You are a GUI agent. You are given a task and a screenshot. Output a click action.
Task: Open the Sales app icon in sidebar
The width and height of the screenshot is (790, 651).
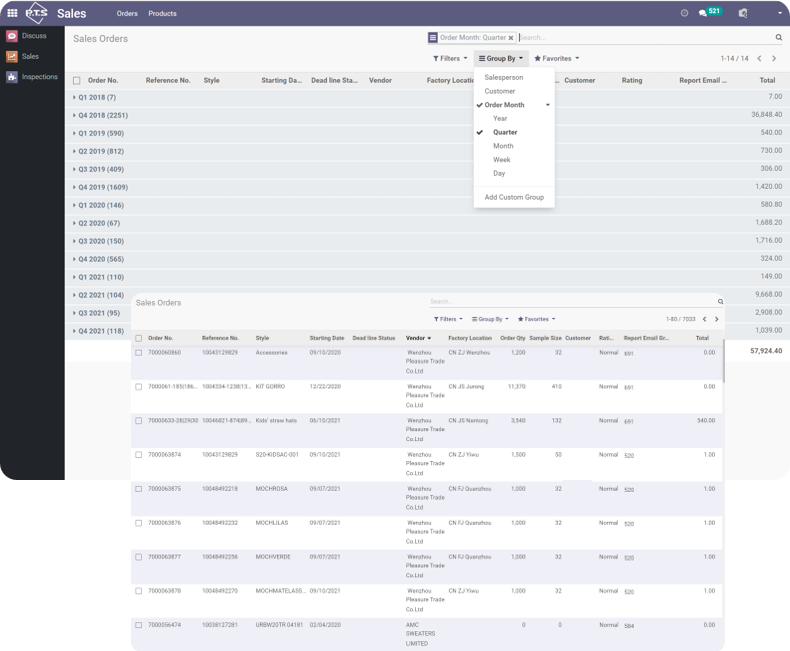[12, 56]
